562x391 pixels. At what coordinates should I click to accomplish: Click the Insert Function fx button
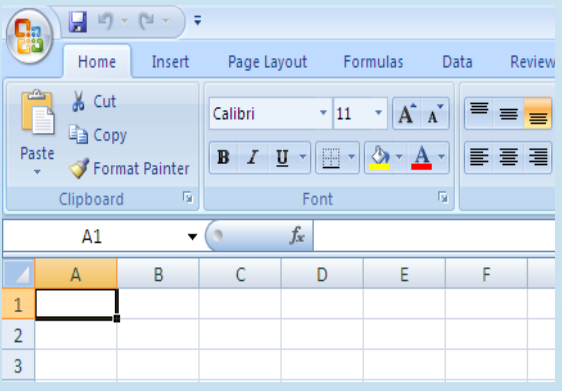tap(297, 235)
